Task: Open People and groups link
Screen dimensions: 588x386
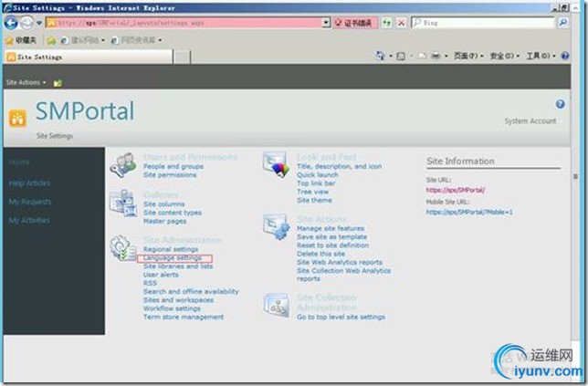Action: [x=173, y=166]
